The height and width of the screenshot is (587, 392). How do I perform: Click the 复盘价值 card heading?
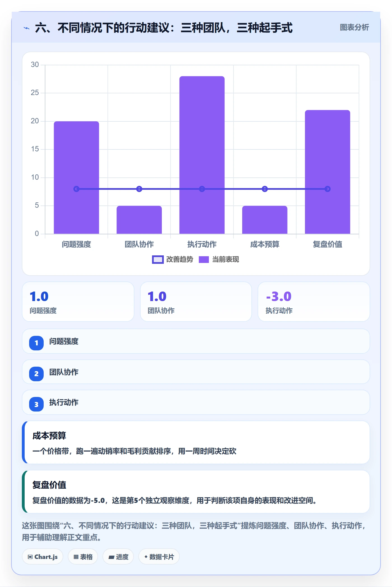pyautogui.click(x=49, y=485)
